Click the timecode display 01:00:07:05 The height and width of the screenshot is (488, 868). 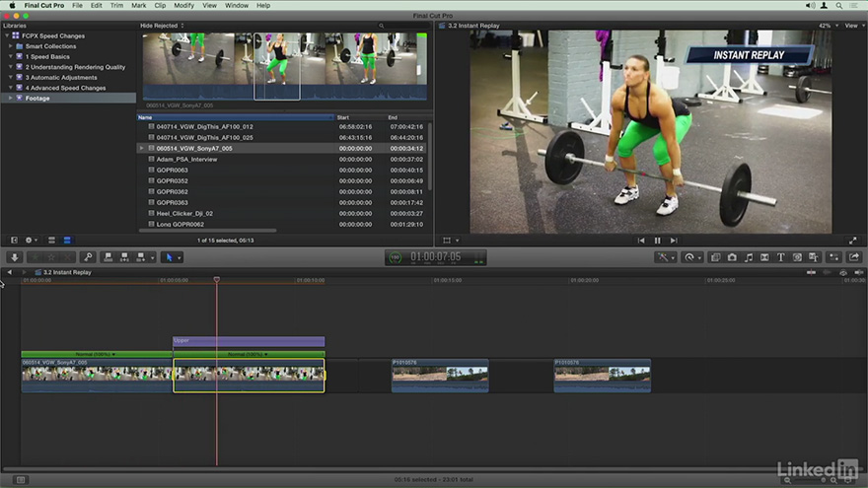[435, 256]
